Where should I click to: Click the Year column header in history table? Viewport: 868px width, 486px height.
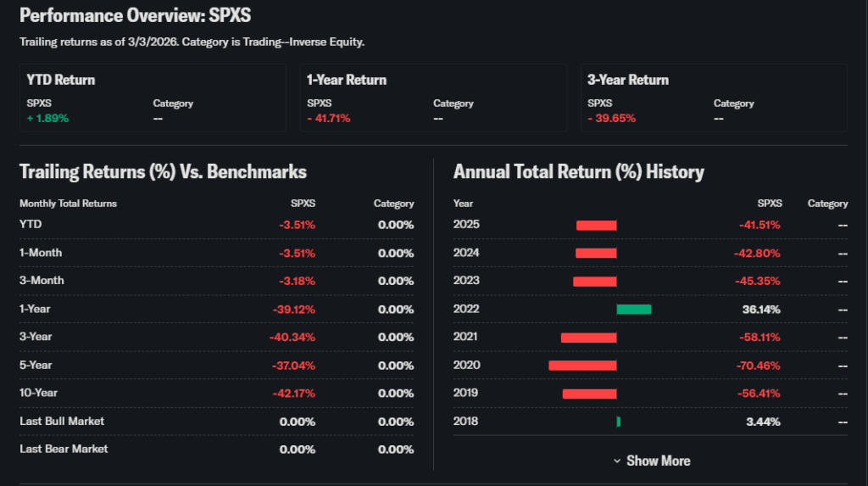(x=464, y=204)
